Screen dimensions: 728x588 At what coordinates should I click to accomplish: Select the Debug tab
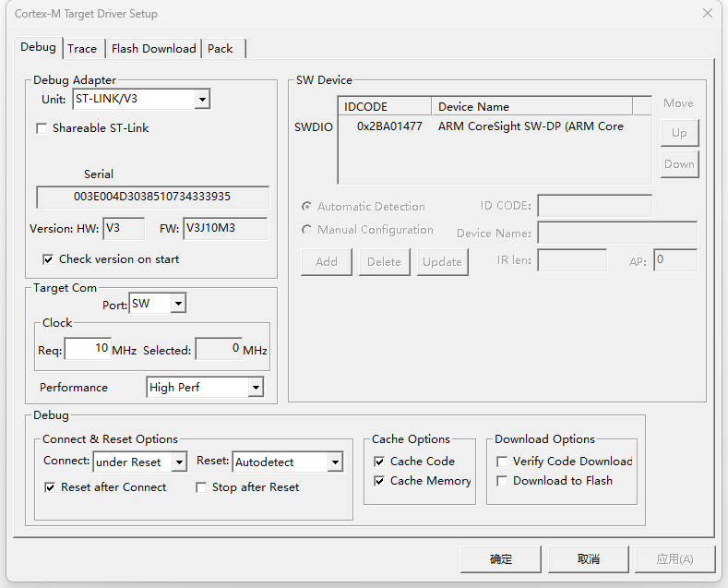(38, 47)
